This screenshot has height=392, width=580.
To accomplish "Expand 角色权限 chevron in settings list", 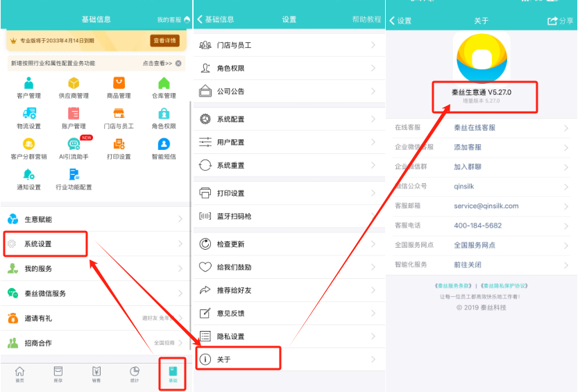I will tap(373, 68).
